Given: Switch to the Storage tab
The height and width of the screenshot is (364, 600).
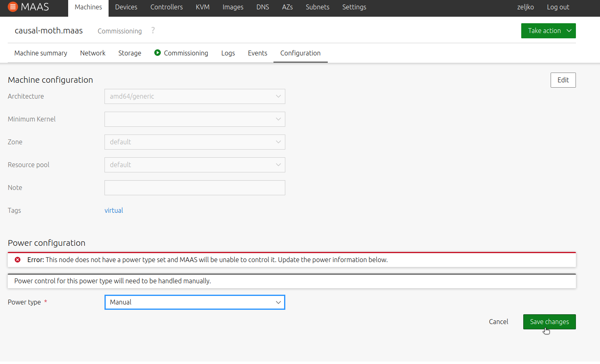Looking at the screenshot, I should coord(130,53).
